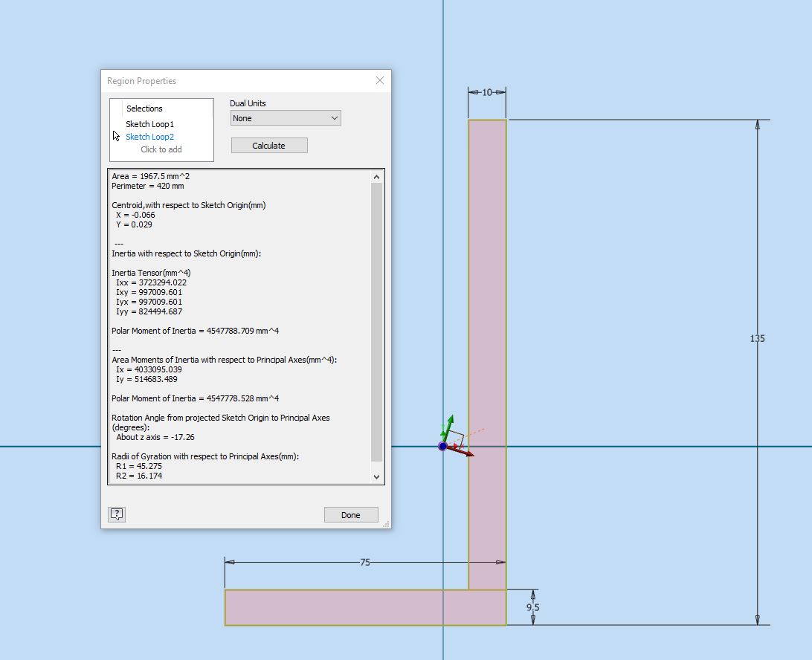Click the red X-axis arrow of origin triad

pos(467,451)
